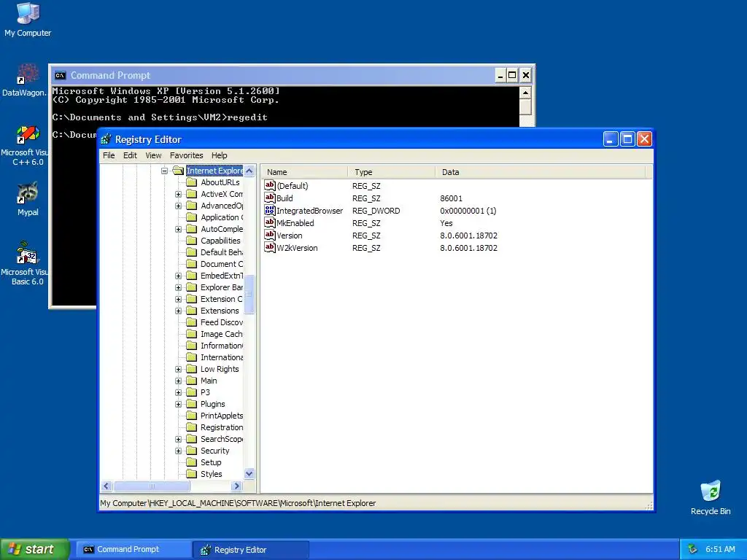Select the W2kVersion value icon
The height and width of the screenshot is (560, 747).
point(270,247)
